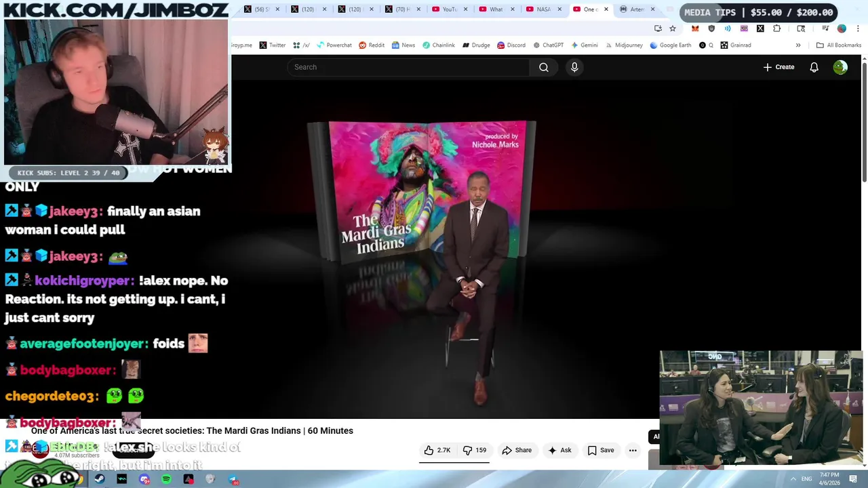Open the Twitter bookmark
Viewport: 868px width, 488px height.
click(x=273, y=45)
